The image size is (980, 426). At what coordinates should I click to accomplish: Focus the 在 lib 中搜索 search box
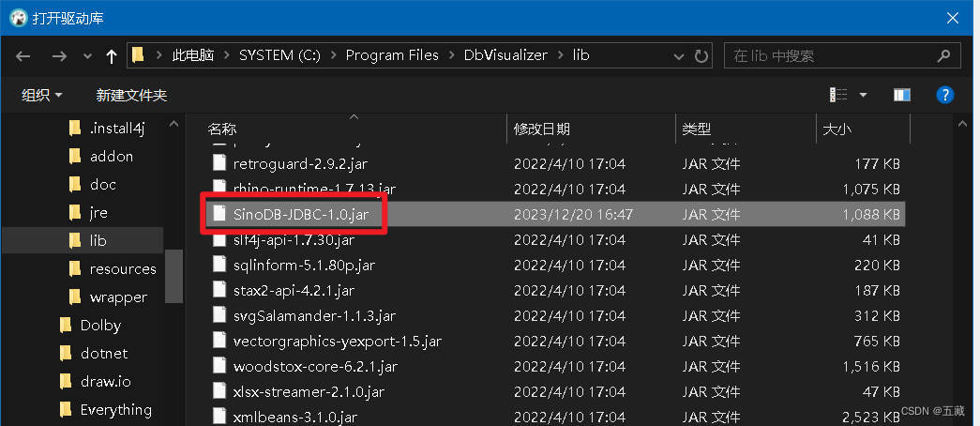pos(842,55)
